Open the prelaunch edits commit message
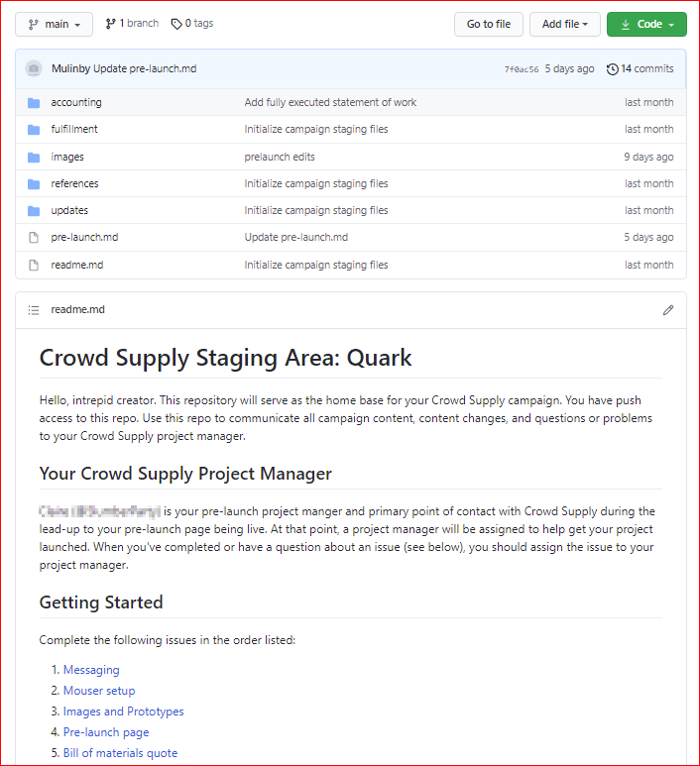 (x=280, y=157)
